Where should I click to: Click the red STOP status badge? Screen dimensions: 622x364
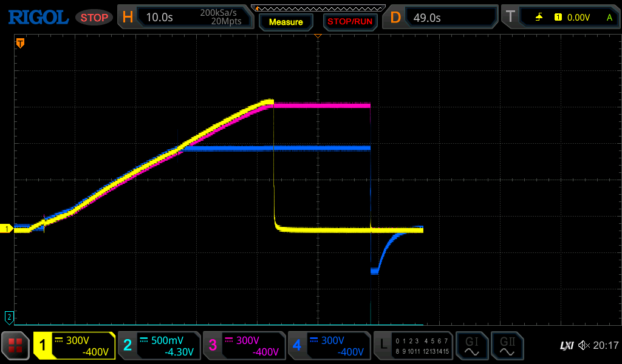coord(94,18)
